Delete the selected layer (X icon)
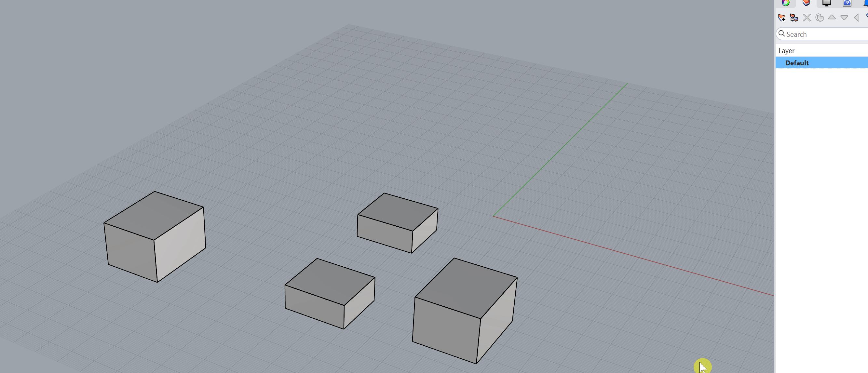868x373 pixels. pyautogui.click(x=807, y=18)
